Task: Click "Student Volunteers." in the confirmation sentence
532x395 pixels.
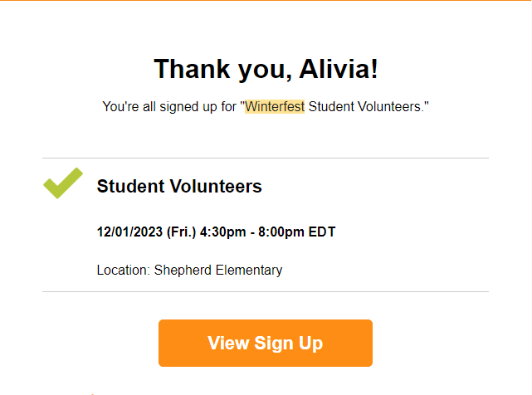Action: tap(368, 107)
